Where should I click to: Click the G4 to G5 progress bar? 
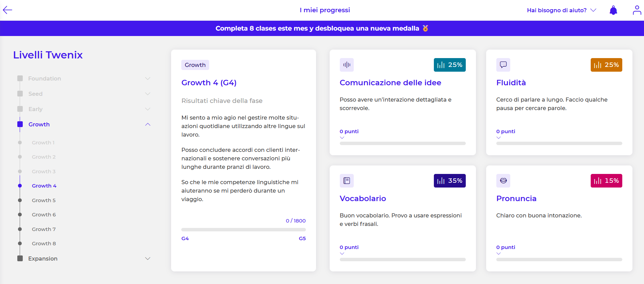pos(243,230)
